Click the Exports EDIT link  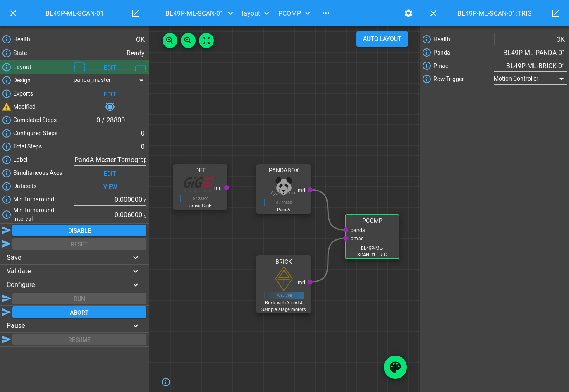point(110,94)
